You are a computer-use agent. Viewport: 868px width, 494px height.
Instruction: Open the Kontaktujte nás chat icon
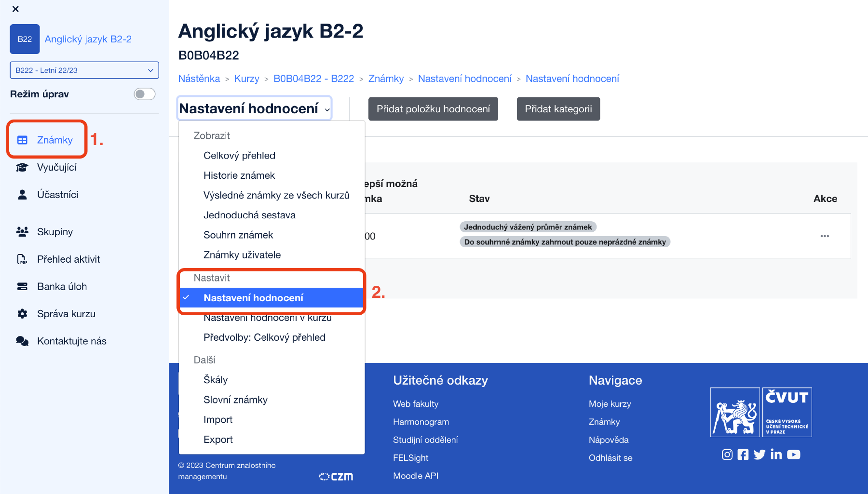[x=23, y=341]
